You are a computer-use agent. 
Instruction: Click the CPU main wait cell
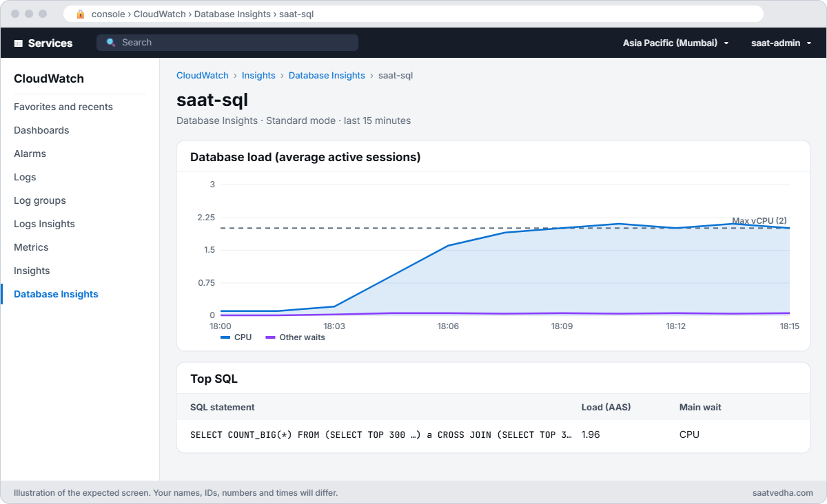[x=689, y=434]
